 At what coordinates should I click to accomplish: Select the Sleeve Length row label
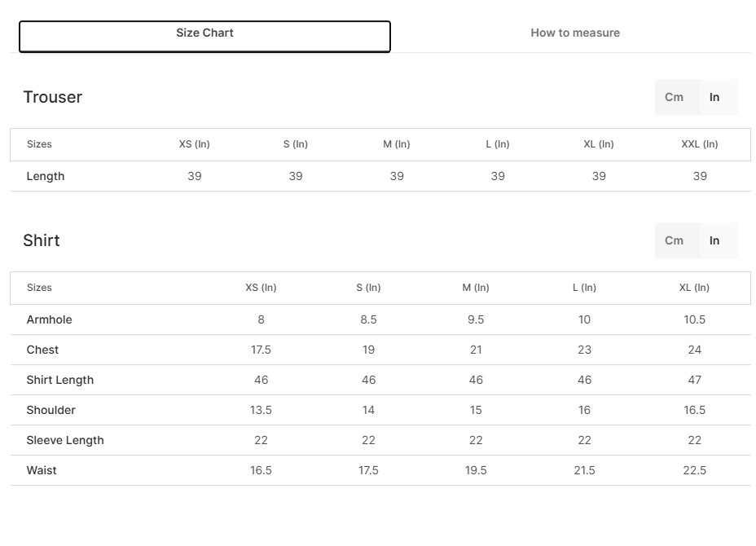tap(65, 440)
